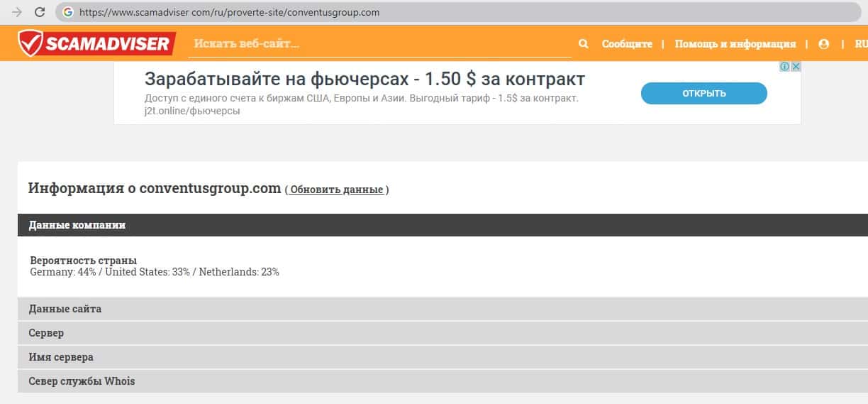Screen dimensions: 868x404
Task: Click the ad info icon
Action: pos(785,67)
